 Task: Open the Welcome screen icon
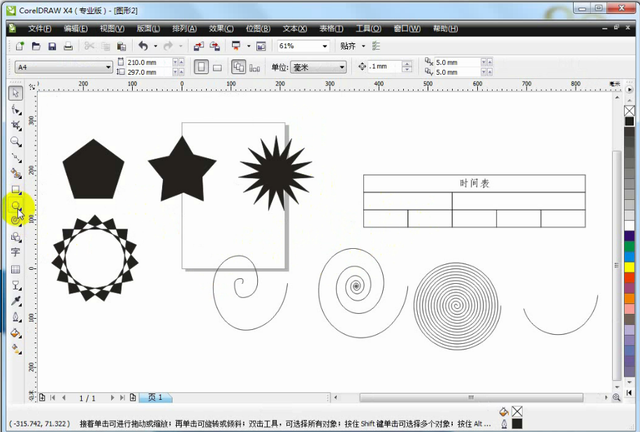pos(261,46)
